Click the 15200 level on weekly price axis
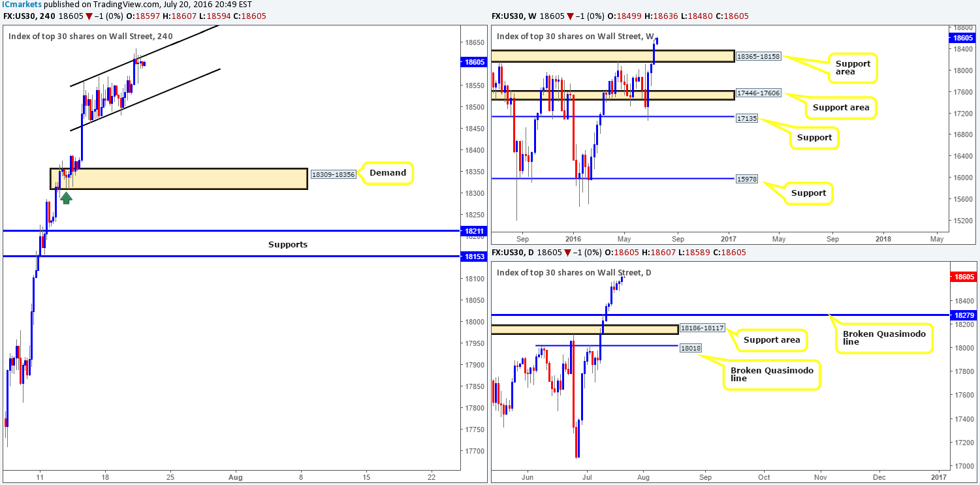 [x=962, y=220]
